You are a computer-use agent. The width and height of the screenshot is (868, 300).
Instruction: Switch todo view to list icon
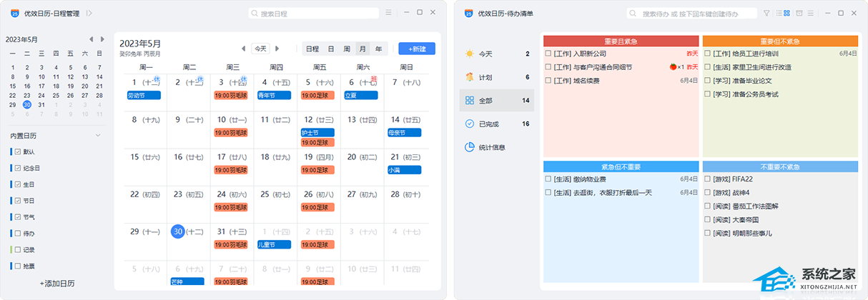778,13
